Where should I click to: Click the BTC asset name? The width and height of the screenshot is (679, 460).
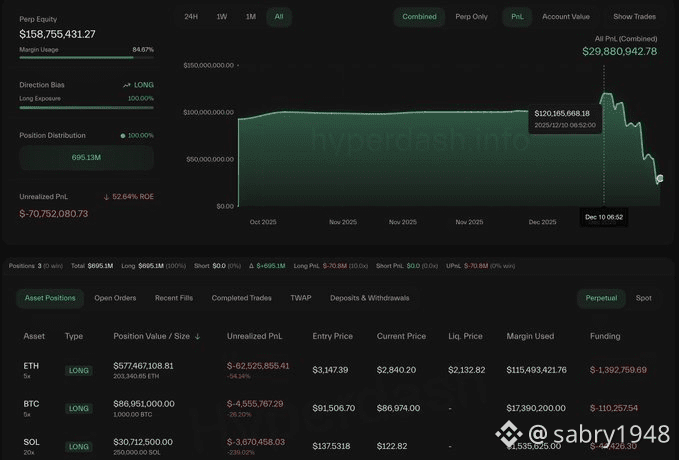[31, 404]
